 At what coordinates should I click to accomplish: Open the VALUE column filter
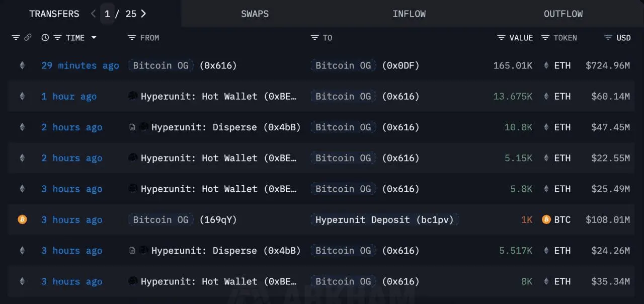tap(501, 38)
